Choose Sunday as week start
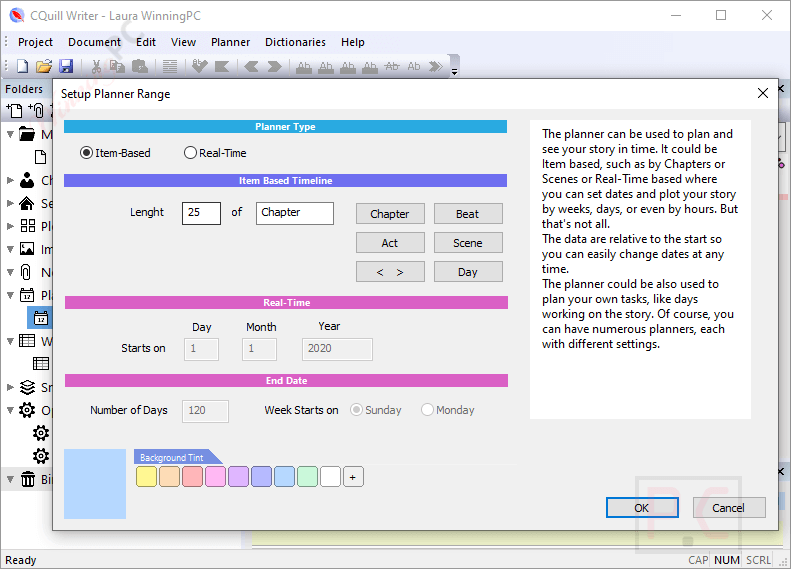Screen dimensions: 791x569 coord(376,410)
